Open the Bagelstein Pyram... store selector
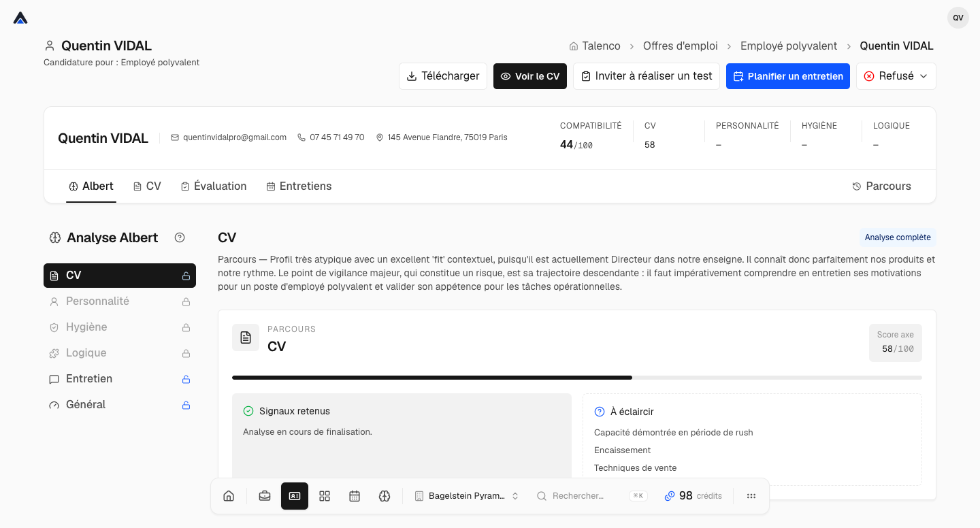980x528 pixels. pos(467,496)
